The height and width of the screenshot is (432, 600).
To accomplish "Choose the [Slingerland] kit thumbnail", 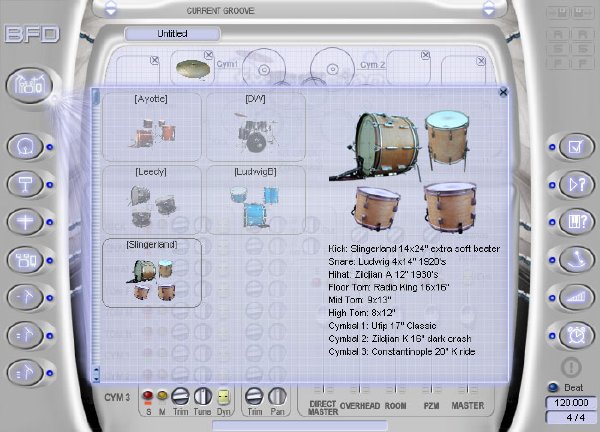I will 152,273.
